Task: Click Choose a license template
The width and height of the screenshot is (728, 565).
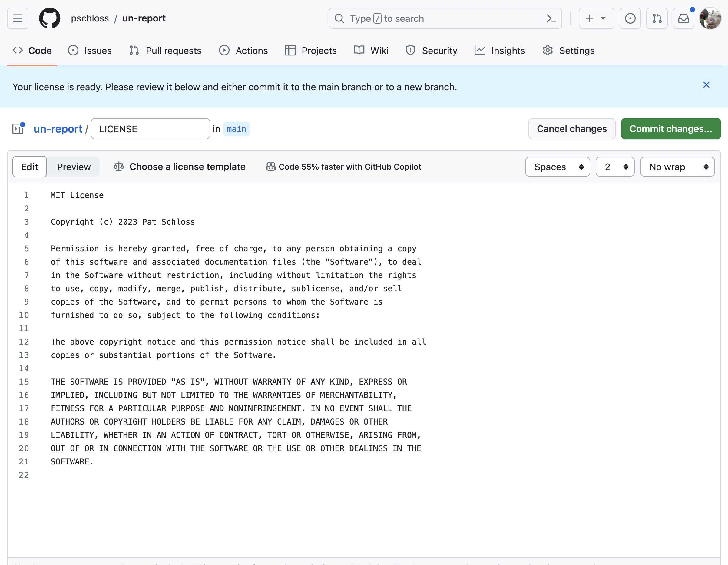Action: (179, 167)
